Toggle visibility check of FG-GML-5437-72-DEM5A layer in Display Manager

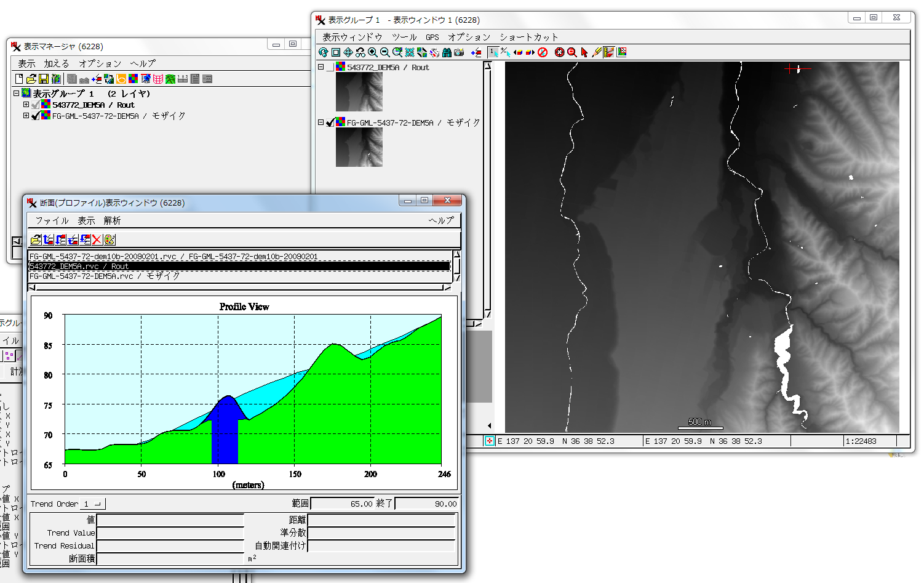35,116
